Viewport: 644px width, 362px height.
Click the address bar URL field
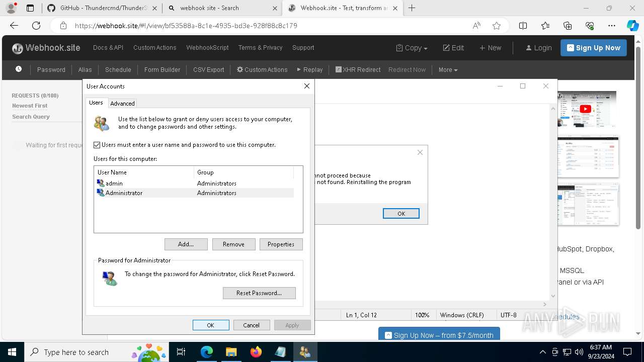[x=267, y=26]
